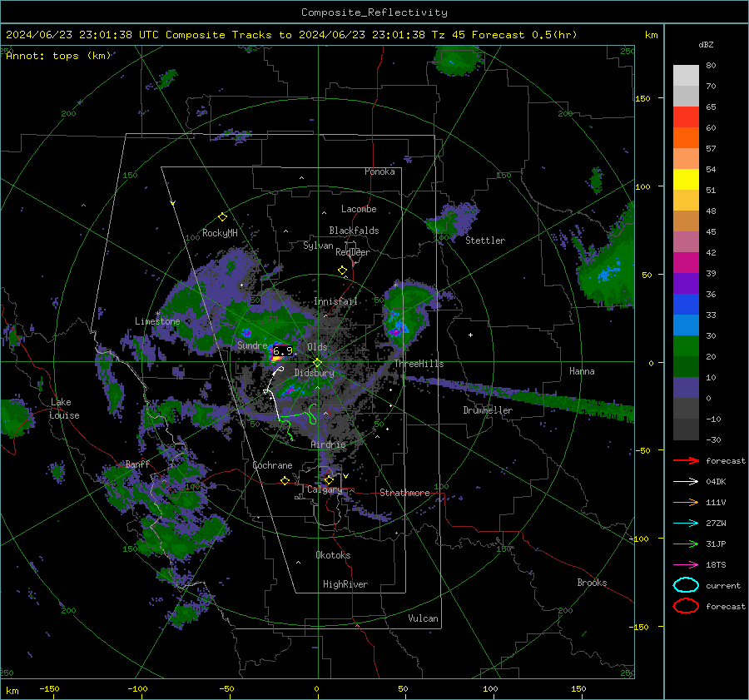Click the green 31JP arrow legend icon
The image size is (749, 700).
point(686,544)
